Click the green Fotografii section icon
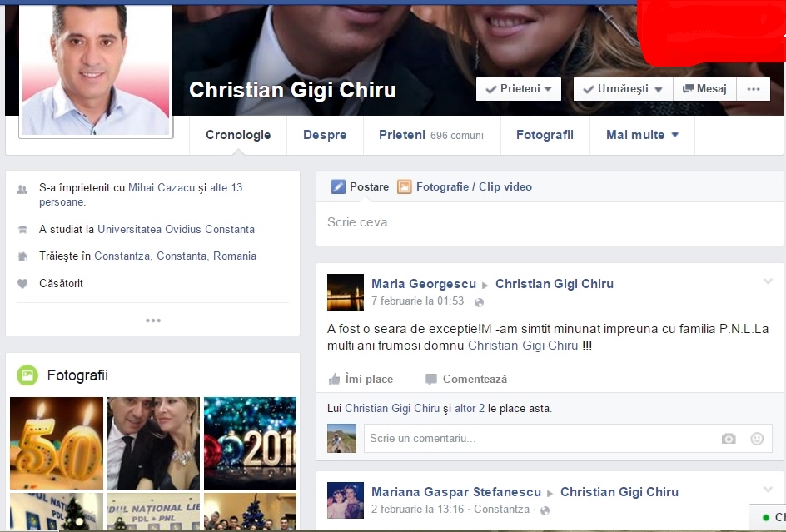786x532 pixels. (x=27, y=375)
